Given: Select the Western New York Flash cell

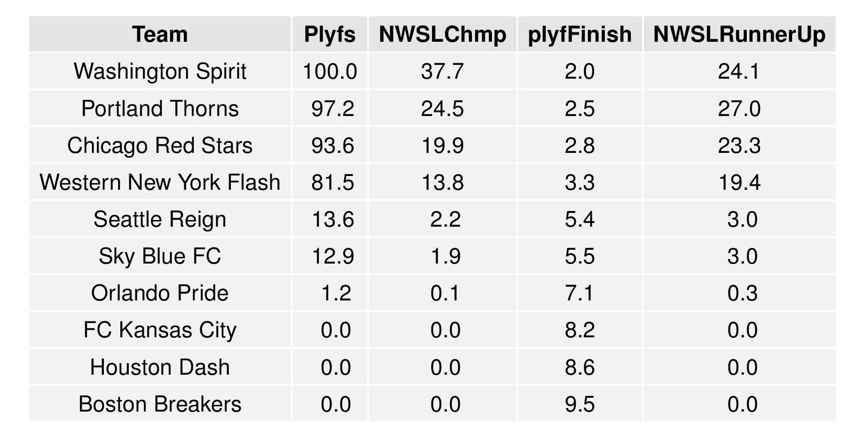Looking at the screenshot, I should click(160, 182).
